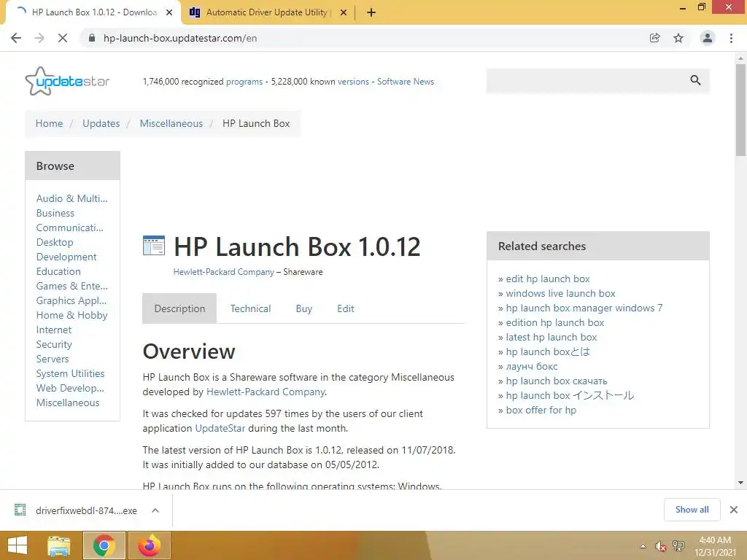Viewport: 747px width, 560px height.
Task: Expand download item options chevron
Action: click(155, 510)
